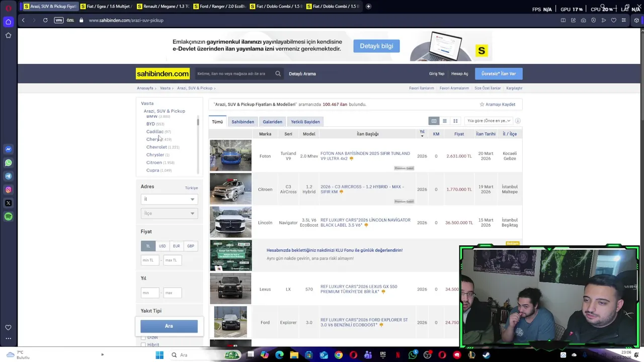Select TL currency option
This screenshot has width=644, height=362.
[148, 246]
